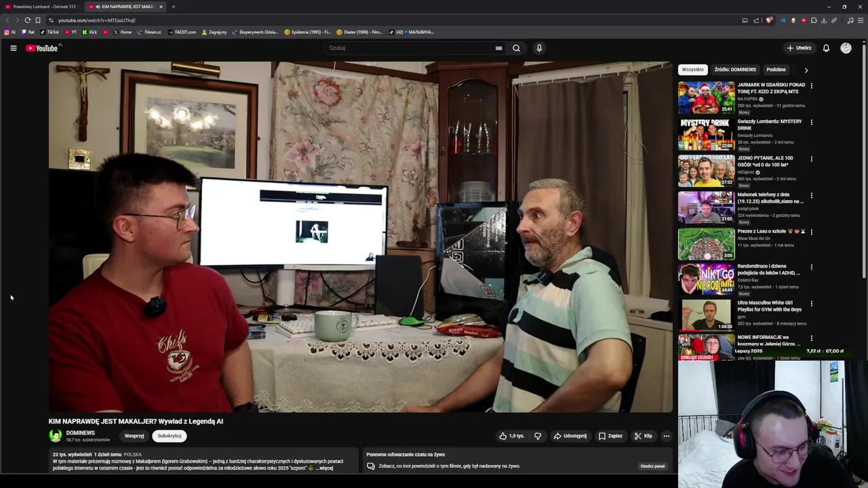Open the IG bookmark
Viewport: 868px width, 488px height.
10,32
